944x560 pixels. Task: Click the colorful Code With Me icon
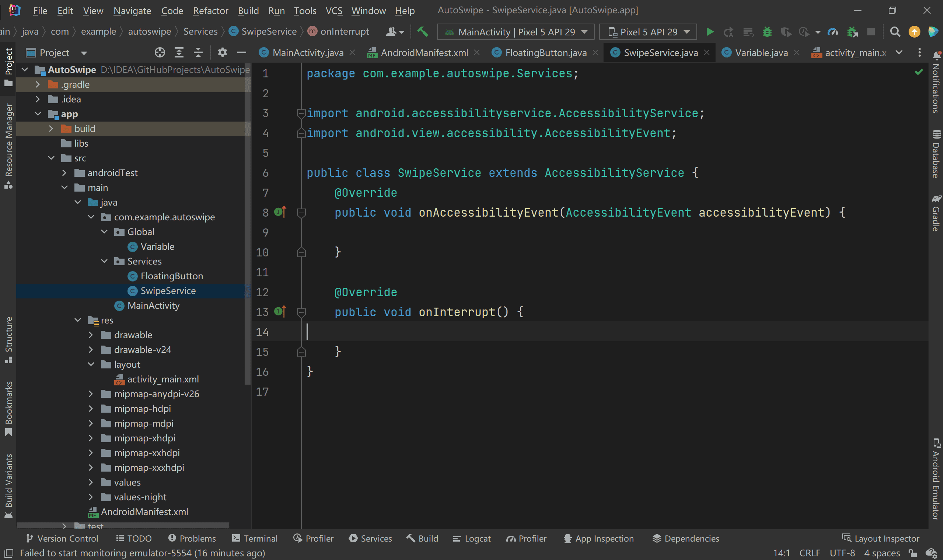click(933, 32)
